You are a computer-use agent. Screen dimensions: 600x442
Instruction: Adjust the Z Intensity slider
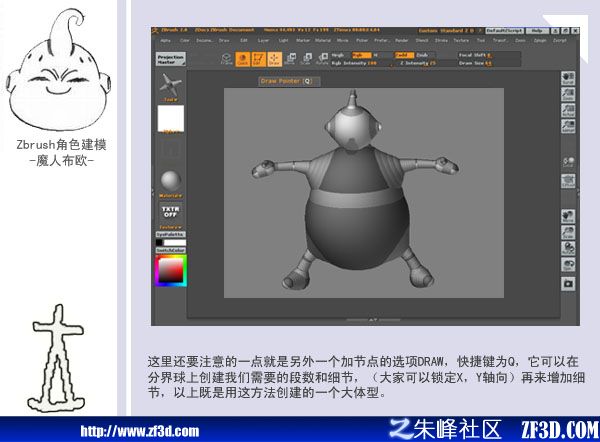coord(416,63)
